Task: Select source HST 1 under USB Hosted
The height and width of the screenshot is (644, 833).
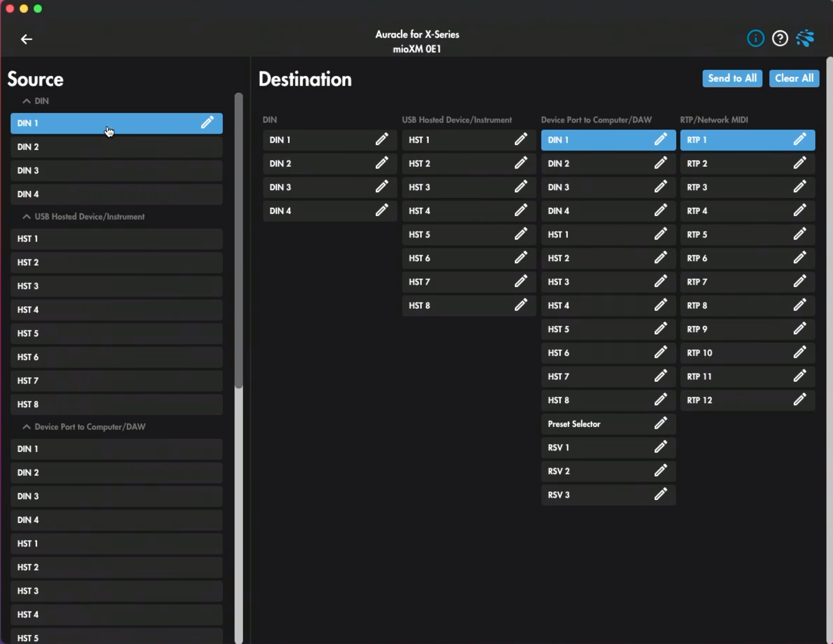Action: 116,238
